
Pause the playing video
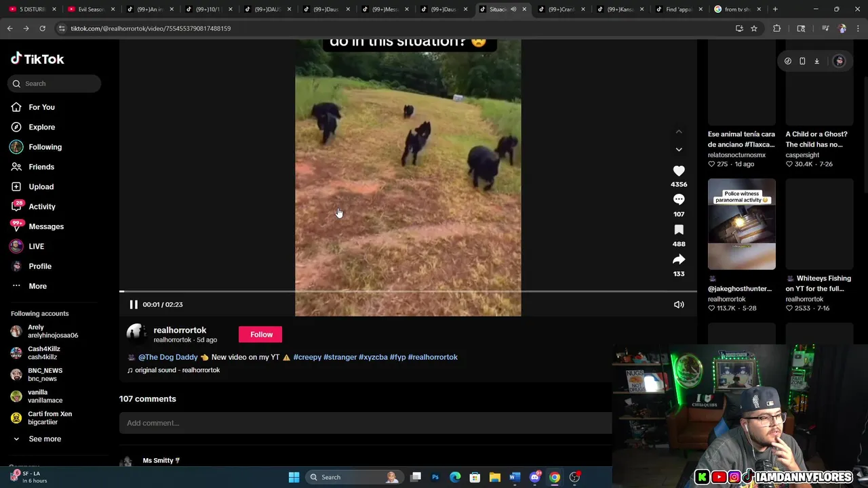134,304
